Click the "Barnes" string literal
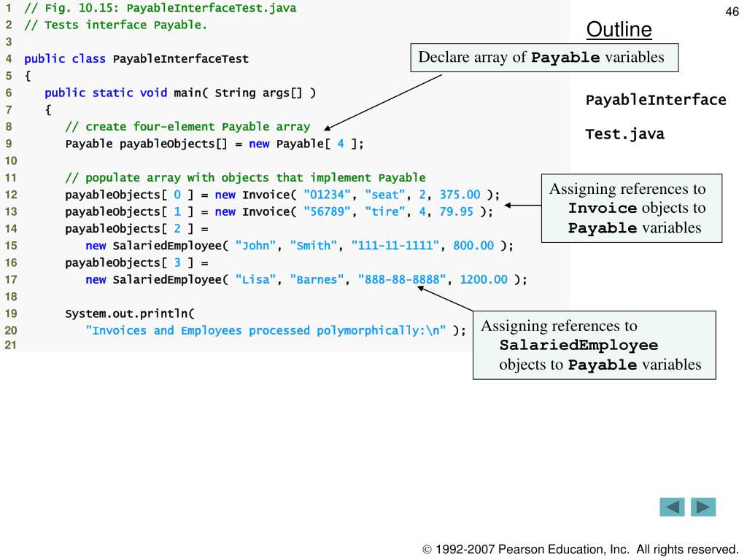The height and width of the screenshot is (560, 747). click(x=317, y=279)
